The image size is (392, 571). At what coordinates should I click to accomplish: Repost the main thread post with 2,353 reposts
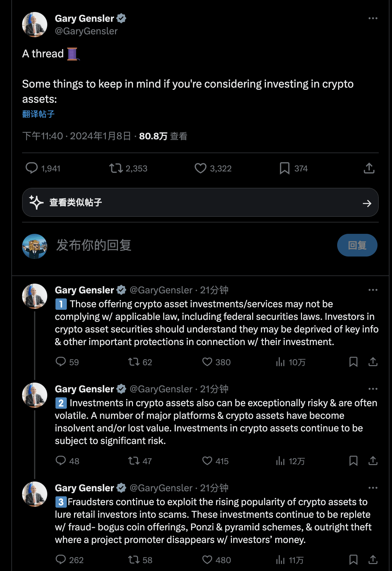[128, 168]
